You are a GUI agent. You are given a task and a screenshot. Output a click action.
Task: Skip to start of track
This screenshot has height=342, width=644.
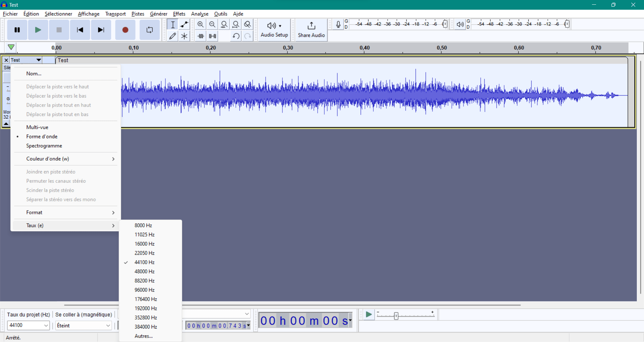(80, 30)
